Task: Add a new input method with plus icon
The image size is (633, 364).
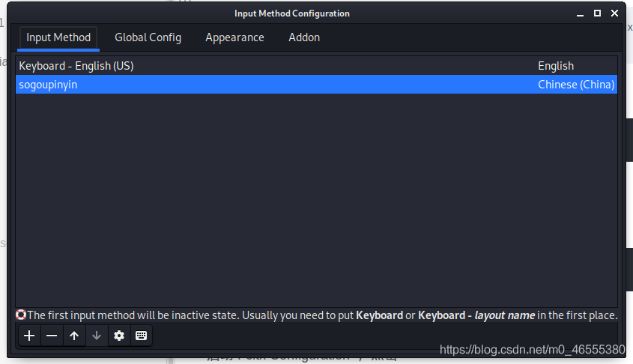Action: click(x=29, y=336)
